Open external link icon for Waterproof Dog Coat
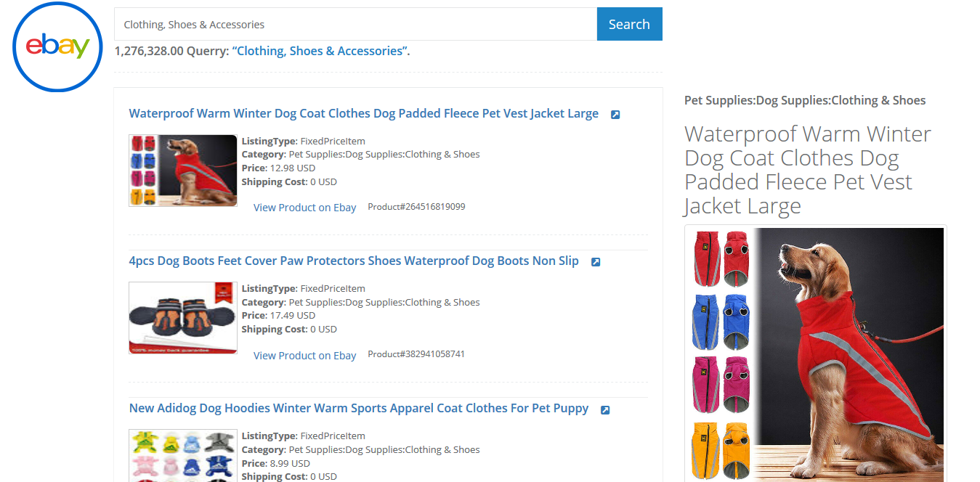The height and width of the screenshot is (482, 980). click(x=615, y=115)
